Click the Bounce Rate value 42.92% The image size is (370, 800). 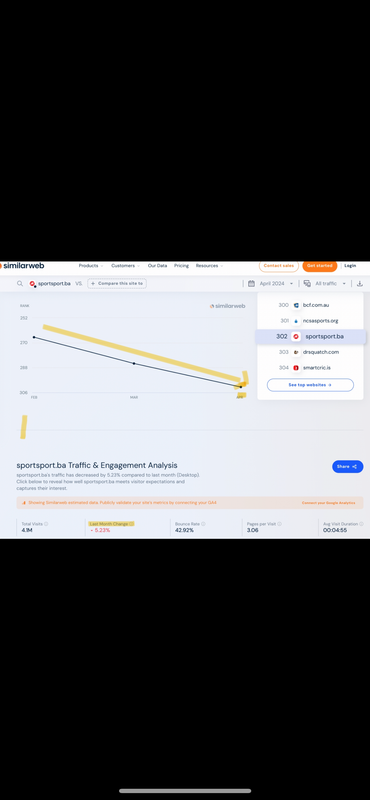tap(185, 530)
